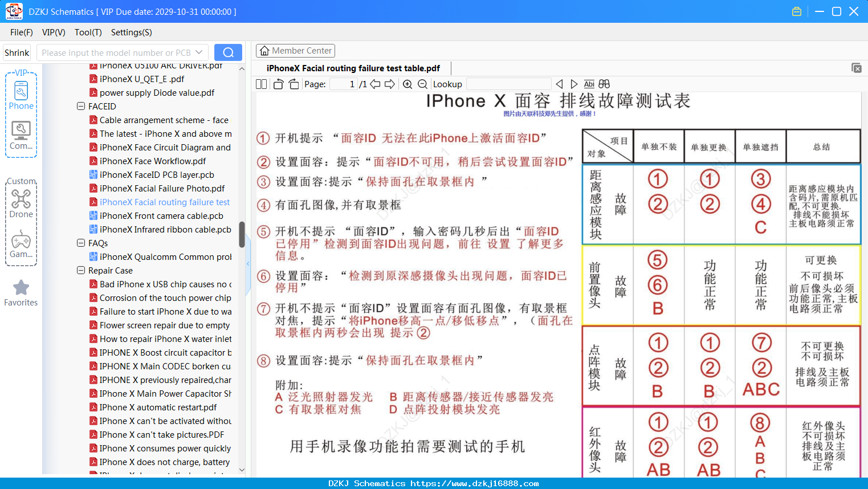
Task: Rotate page counterclockwise with the toolbar icon
Action: coord(278,84)
